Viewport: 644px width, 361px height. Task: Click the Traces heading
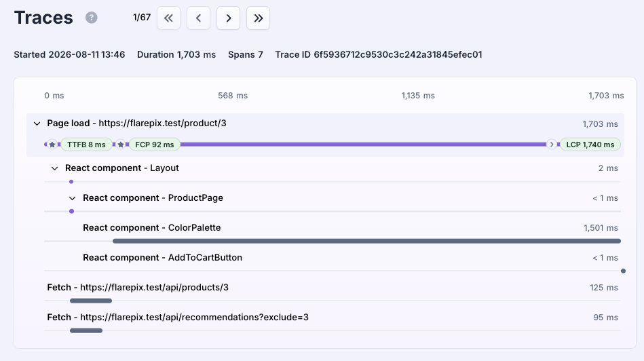[43, 18]
